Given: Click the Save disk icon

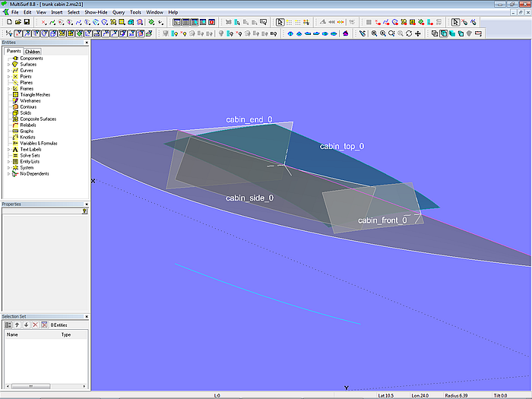Looking at the screenshot, I should [x=27, y=22].
